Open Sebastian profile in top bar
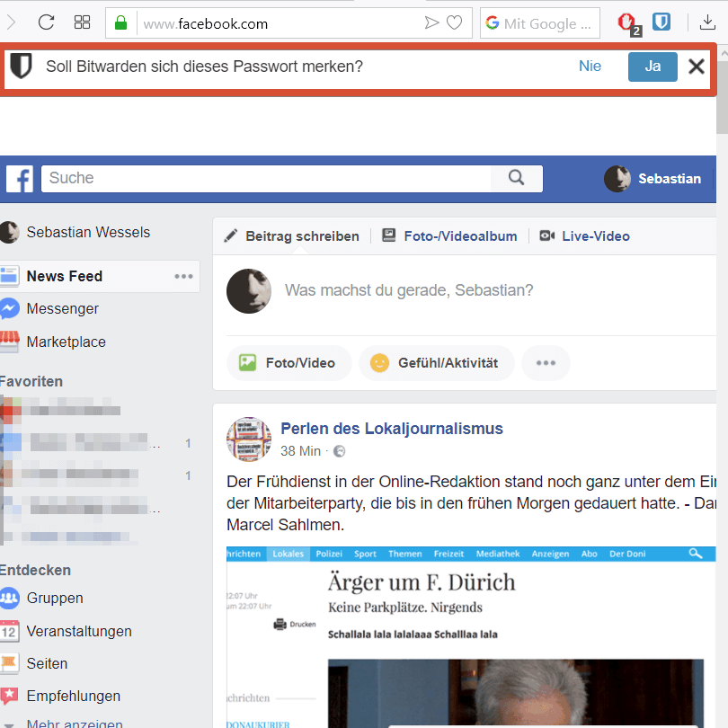This screenshot has width=728, height=728. coord(653,179)
